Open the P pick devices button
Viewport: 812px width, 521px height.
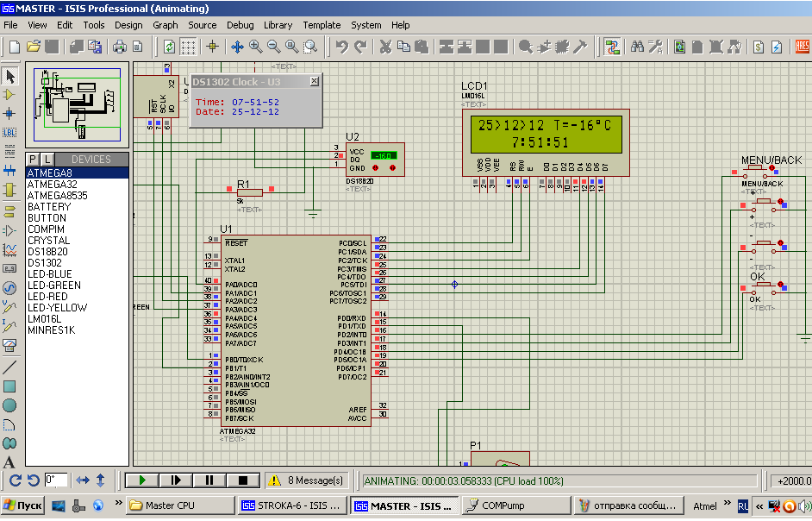click(x=34, y=160)
